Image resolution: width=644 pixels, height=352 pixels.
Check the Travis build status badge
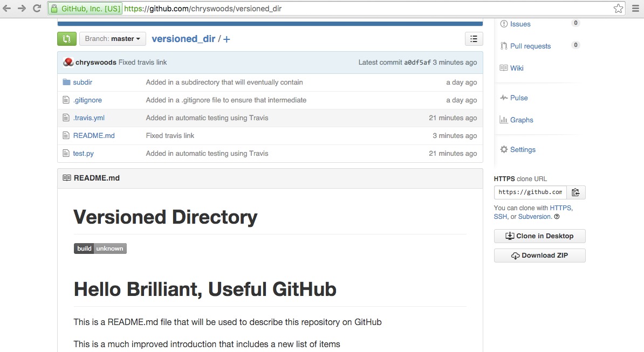[100, 248]
